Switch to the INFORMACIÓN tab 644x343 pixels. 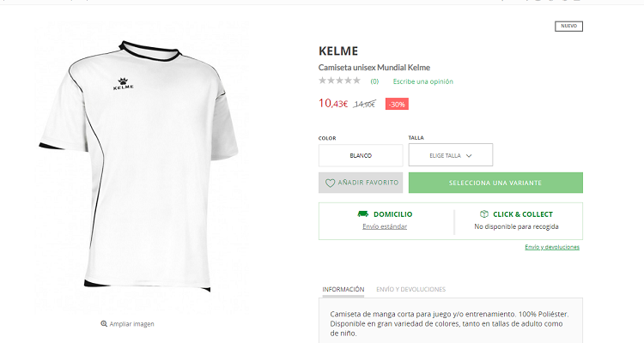pyautogui.click(x=343, y=290)
